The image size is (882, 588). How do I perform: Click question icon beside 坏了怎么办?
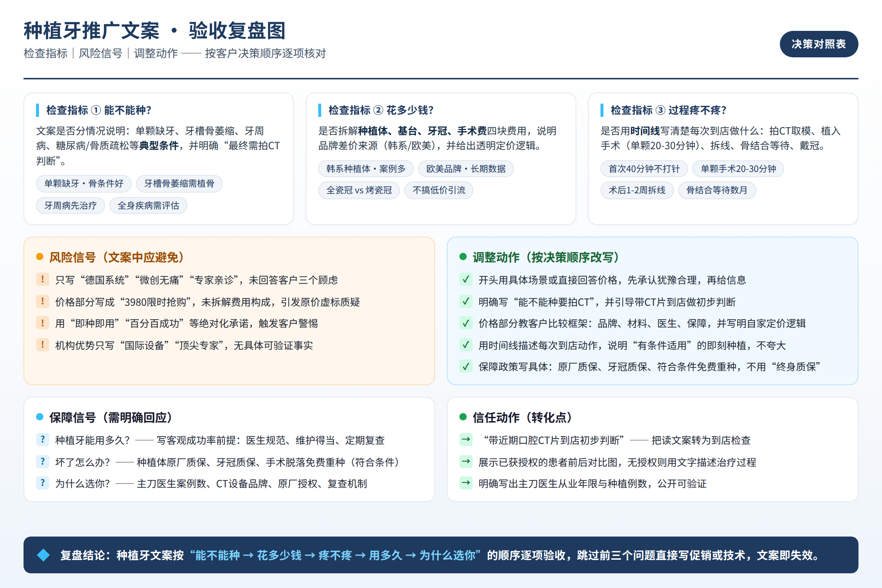click(x=43, y=461)
